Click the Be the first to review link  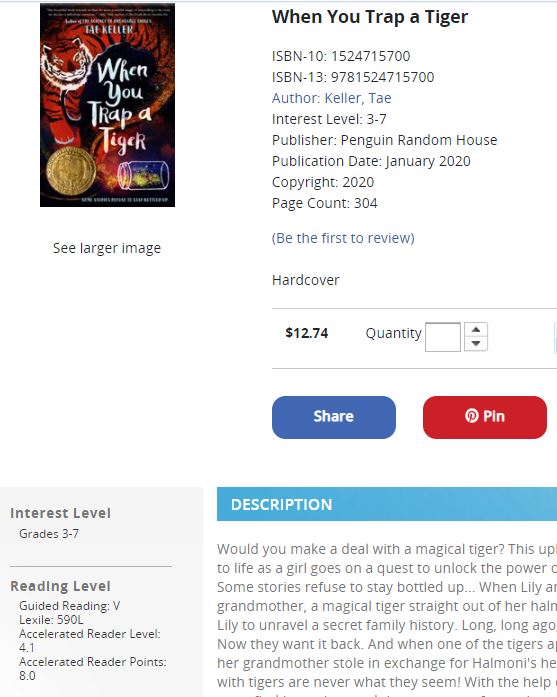click(x=343, y=238)
